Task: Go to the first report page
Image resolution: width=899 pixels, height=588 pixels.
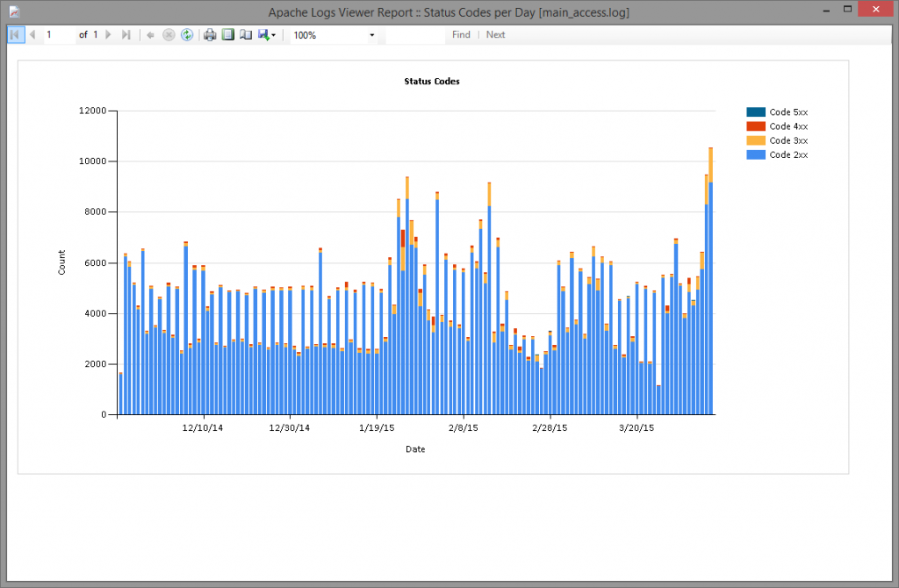Action: [16, 35]
